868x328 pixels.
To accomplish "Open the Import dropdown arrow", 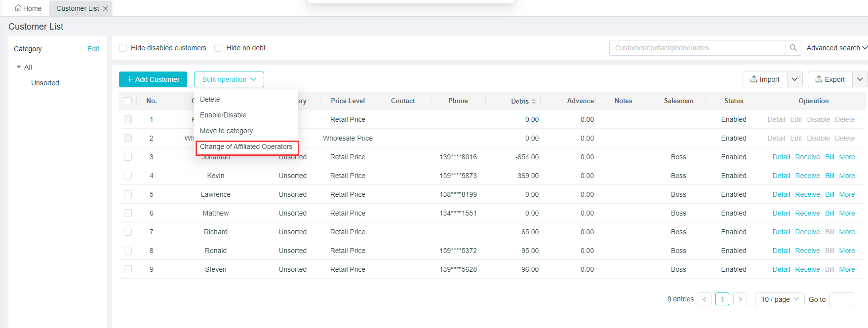I will pyautogui.click(x=794, y=79).
